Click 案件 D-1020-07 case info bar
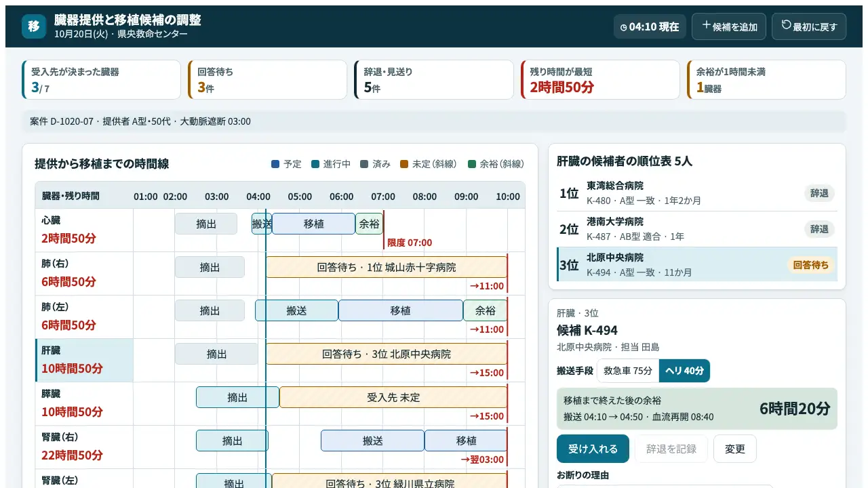This screenshot has height=488, width=868. [434, 121]
